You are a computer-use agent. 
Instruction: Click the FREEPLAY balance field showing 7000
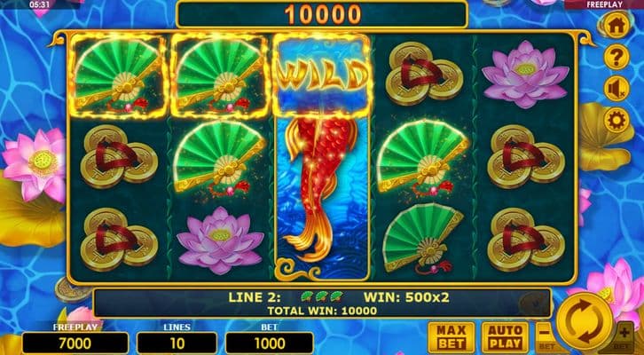click(75, 343)
